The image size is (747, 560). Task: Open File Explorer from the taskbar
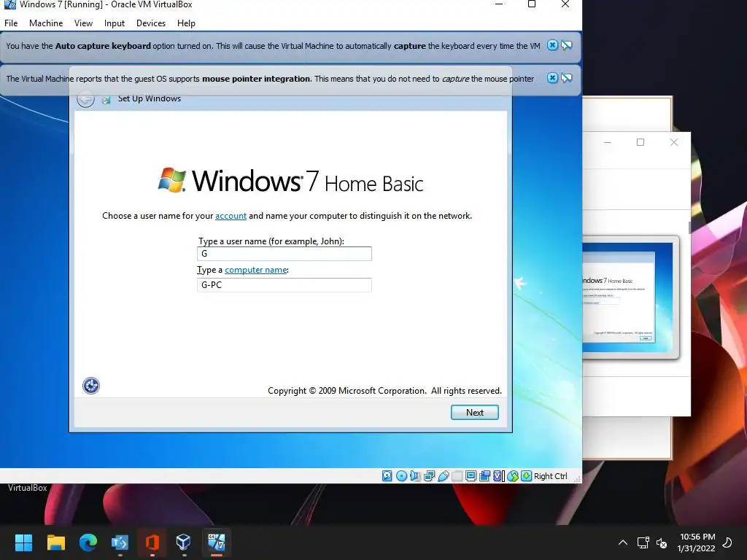coord(55,542)
